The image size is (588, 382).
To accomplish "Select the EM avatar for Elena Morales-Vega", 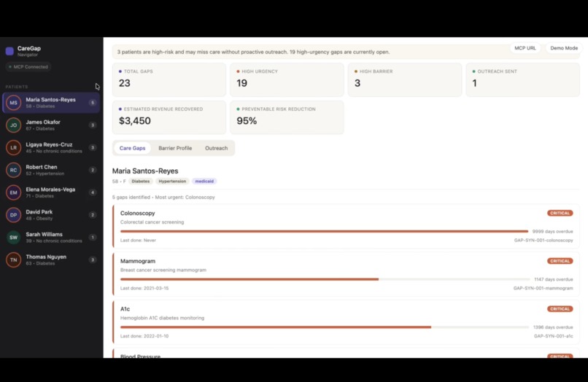I will click(14, 192).
